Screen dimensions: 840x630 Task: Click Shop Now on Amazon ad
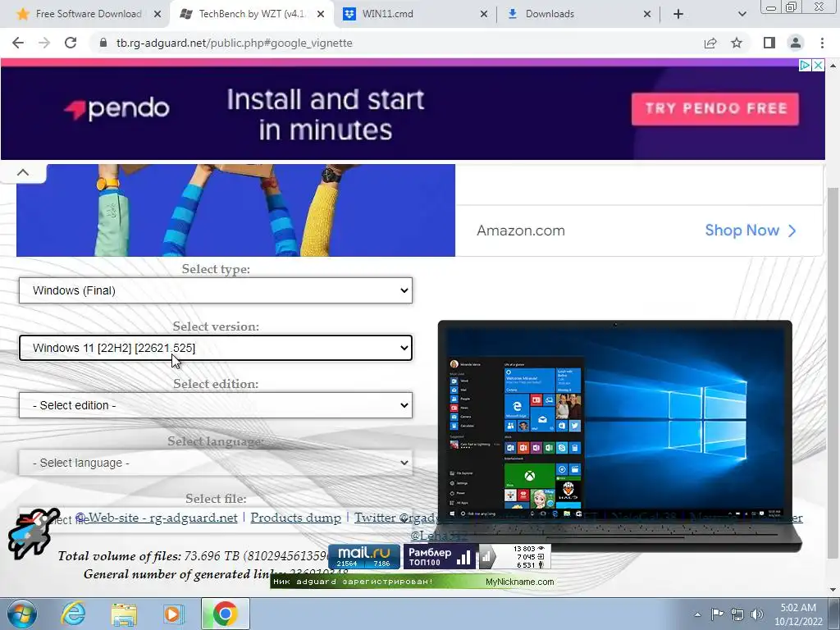(751, 231)
